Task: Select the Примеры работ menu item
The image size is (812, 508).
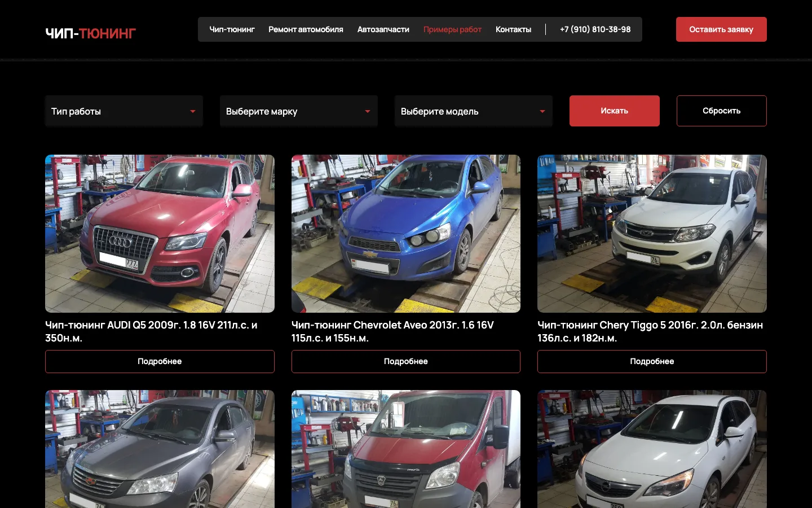Action: pyautogui.click(x=452, y=29)
